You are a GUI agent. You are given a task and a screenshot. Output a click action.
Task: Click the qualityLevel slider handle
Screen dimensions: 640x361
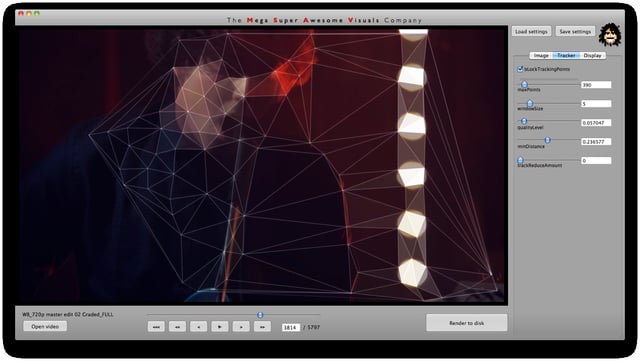524,121
